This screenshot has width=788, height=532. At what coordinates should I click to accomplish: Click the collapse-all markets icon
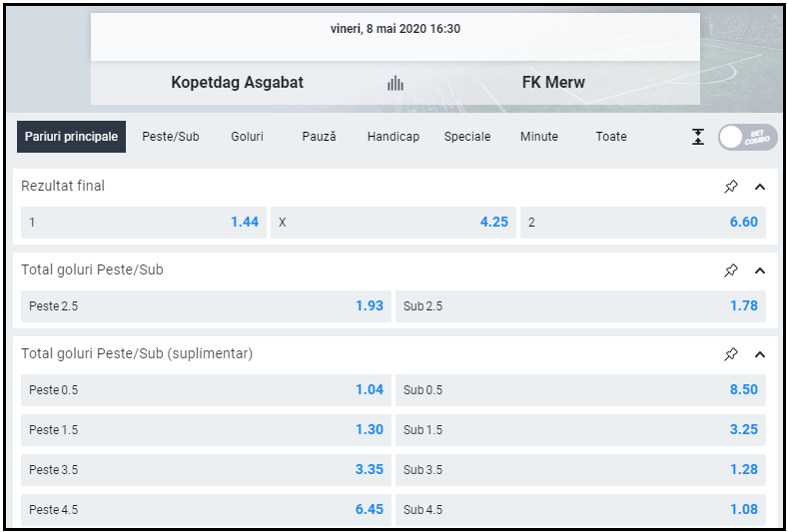pos(698,137)
